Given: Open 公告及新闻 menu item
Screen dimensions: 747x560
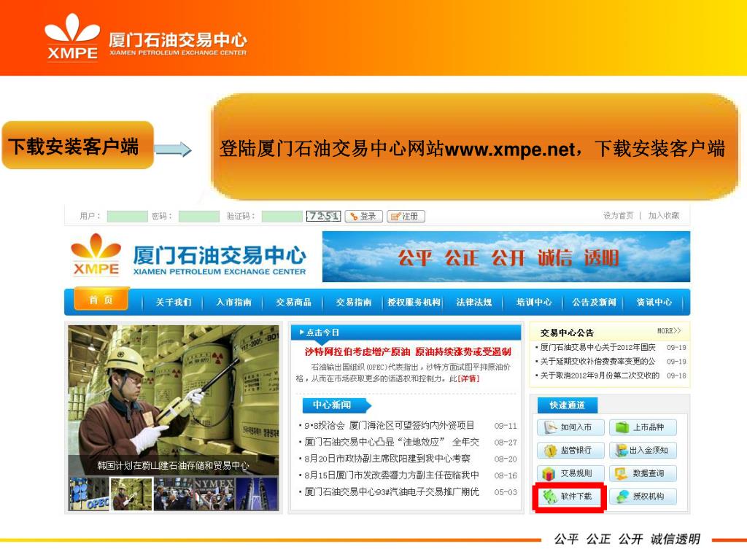Looking at the screenshot, I should tap(594, 303).
